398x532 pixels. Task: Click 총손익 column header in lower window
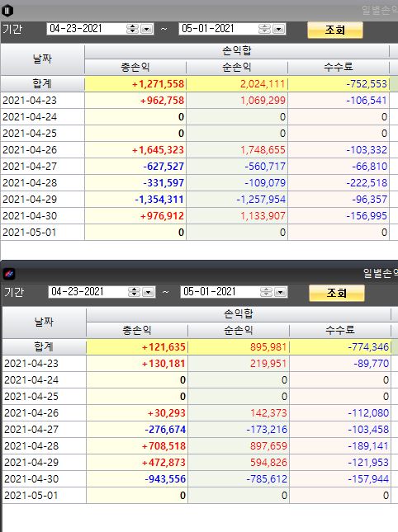point(137,330)
